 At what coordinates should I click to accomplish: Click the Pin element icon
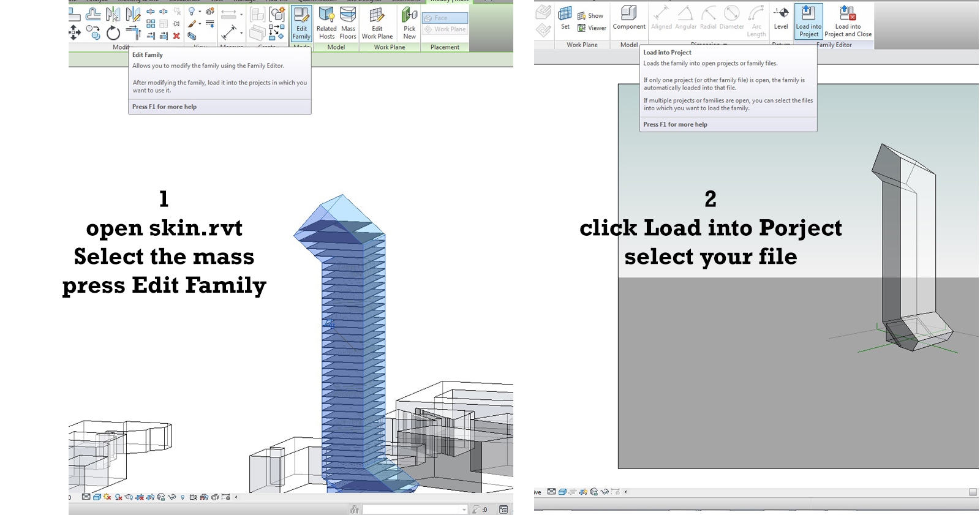point(176,24)
